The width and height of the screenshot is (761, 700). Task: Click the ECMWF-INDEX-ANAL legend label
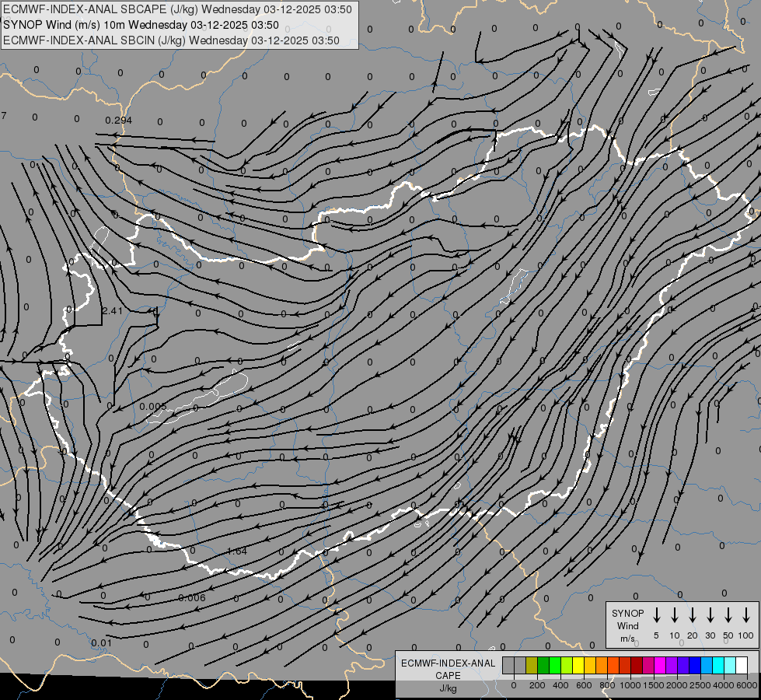point(448,663)
